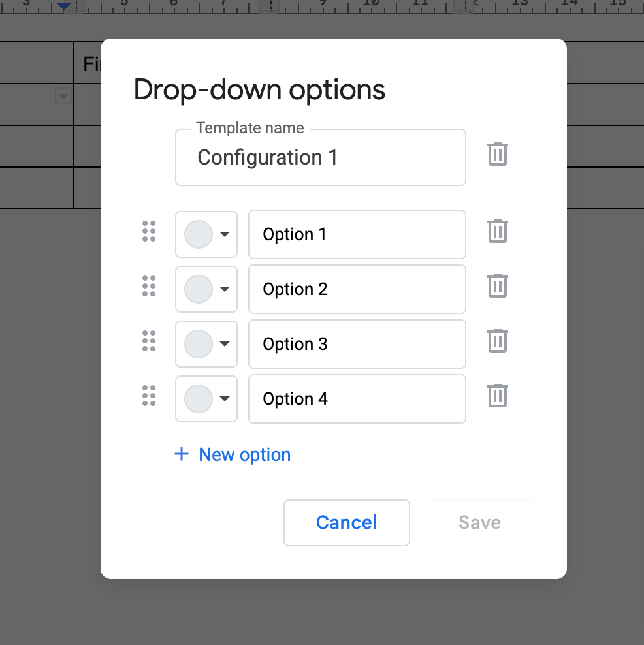Add a new option
Screen dimensions: 644x645
tap(233, 454)
